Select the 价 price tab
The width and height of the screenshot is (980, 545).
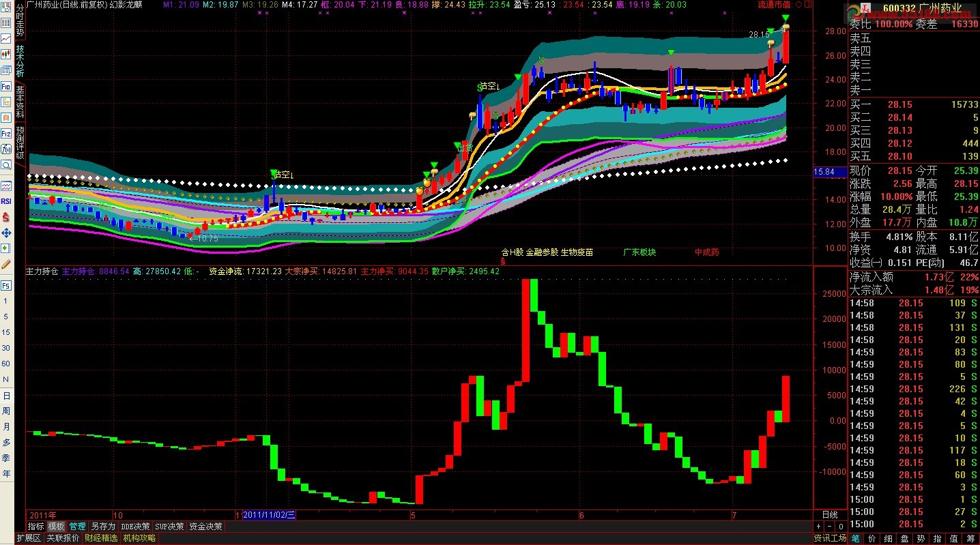pos(872,538)
